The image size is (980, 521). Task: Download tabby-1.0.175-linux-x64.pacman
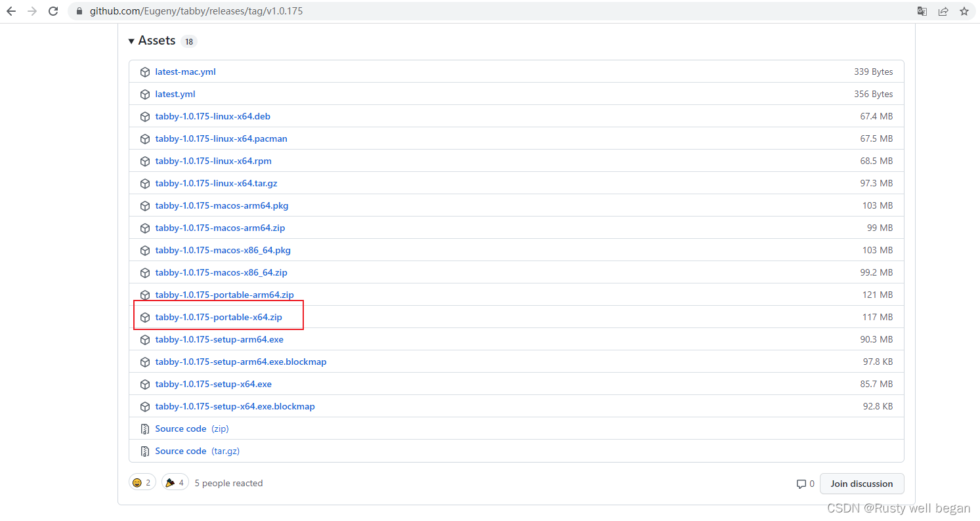pos(221,138)
